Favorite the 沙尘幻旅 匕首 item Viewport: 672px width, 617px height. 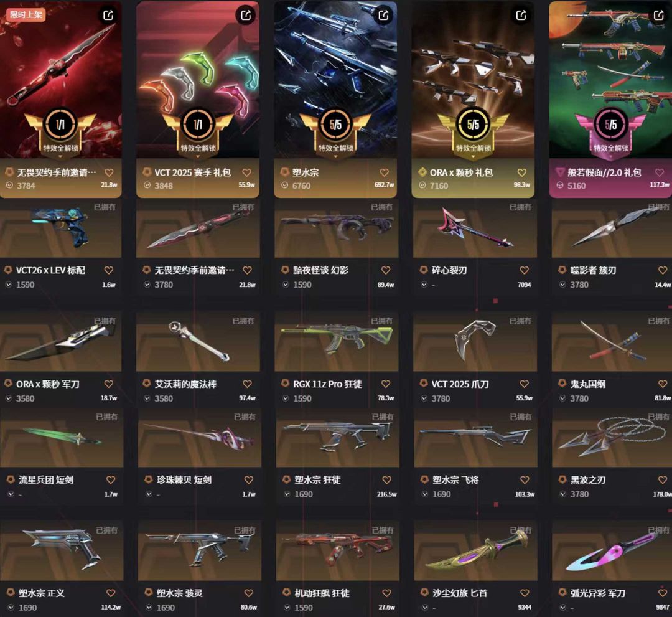pyautogui.click(x=525, y=593)
